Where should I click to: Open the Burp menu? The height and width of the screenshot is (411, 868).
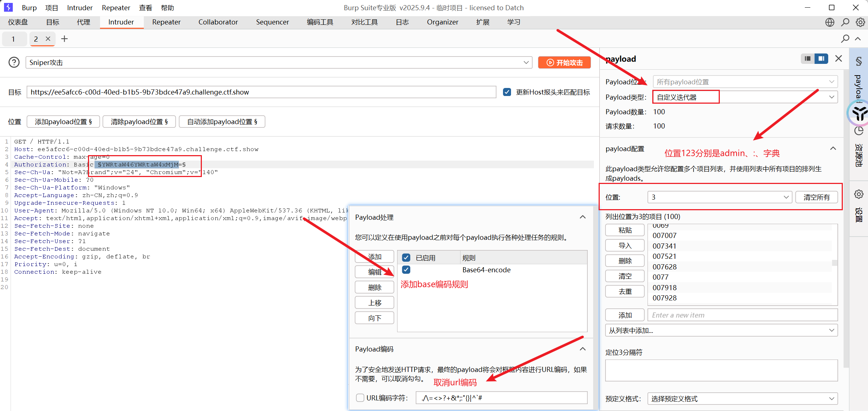coord(29,8)
